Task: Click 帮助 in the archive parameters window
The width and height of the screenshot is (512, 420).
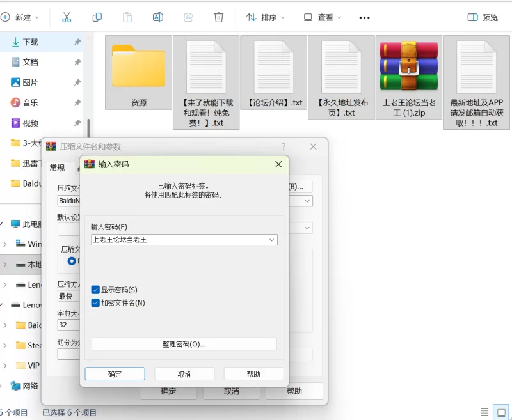Action: (294, 391)
